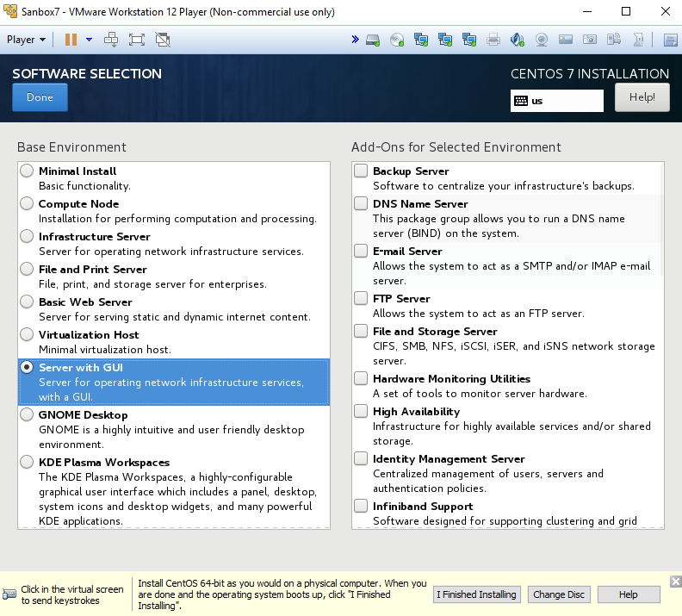682x616 pixels.
Task: Click the card-shaped device icon
Action: pos(566,40)
